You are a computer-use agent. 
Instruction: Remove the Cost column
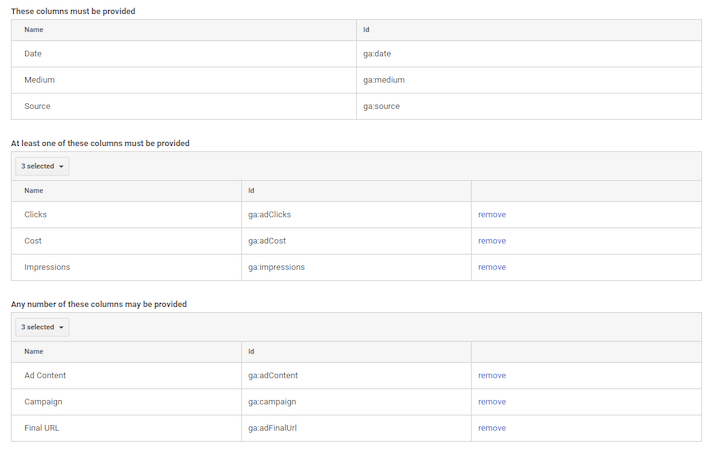pyautogui.click(x=491, y=241)
